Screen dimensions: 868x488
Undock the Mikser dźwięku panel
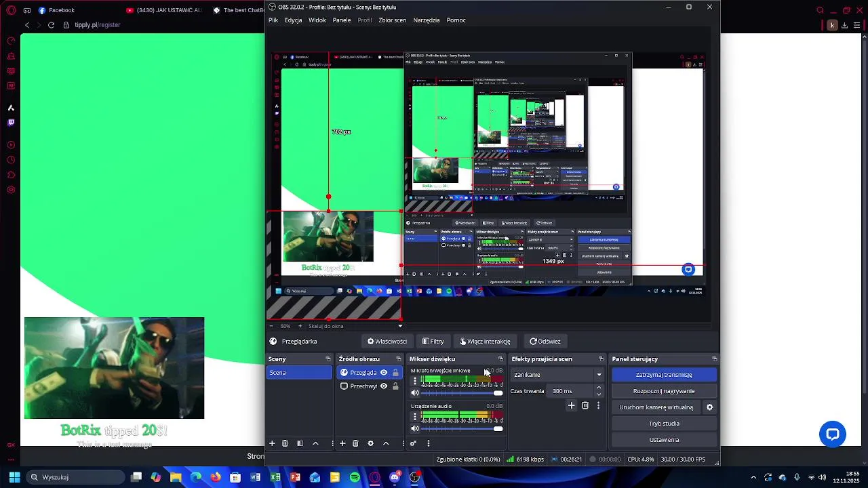pyautogui.click(x=501, y=359)
